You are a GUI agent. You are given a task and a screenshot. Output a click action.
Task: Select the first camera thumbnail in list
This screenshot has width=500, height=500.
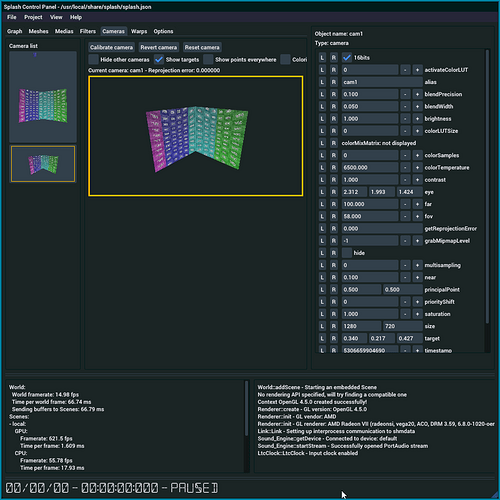coord(43,97)
